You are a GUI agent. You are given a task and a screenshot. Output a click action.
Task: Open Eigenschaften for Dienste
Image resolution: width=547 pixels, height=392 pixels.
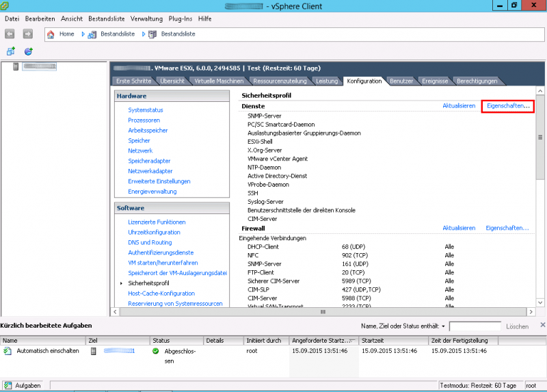pyautogui.click(x=508, y=106)
